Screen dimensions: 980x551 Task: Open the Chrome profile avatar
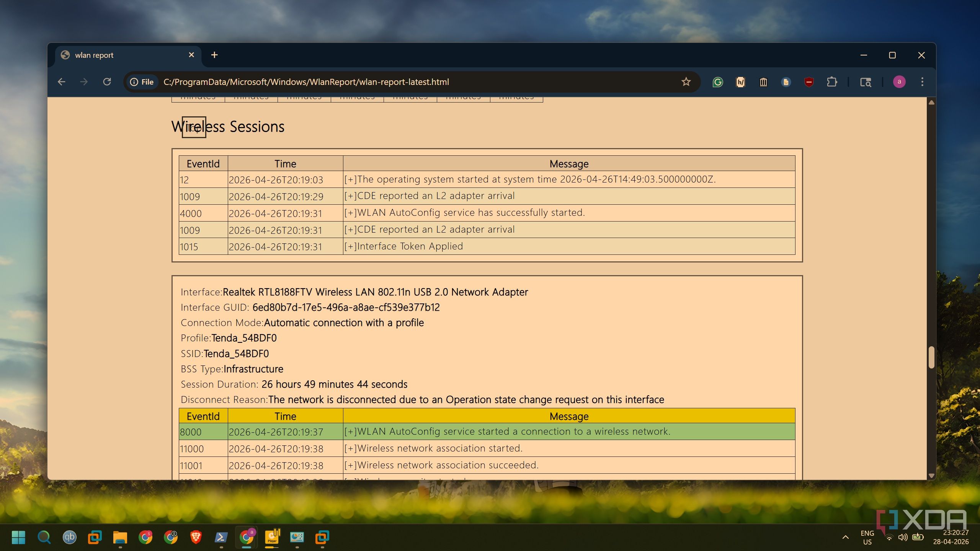[899, 82]
